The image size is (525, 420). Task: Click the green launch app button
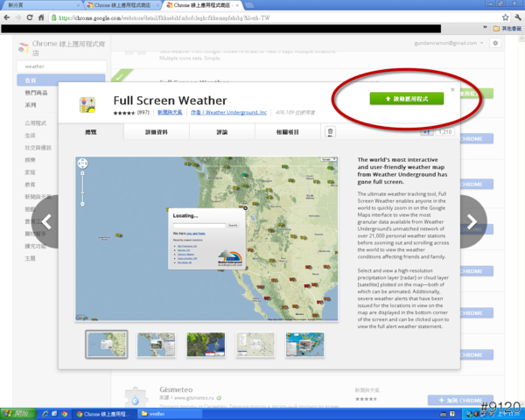point(406,99)
